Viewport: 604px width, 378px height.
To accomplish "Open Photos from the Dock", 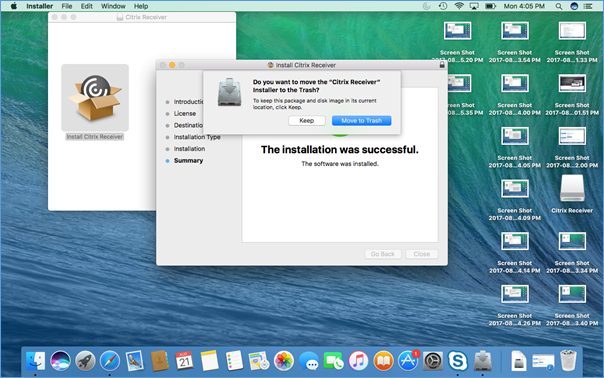I will pyautogui.click(x=284, y=361).
